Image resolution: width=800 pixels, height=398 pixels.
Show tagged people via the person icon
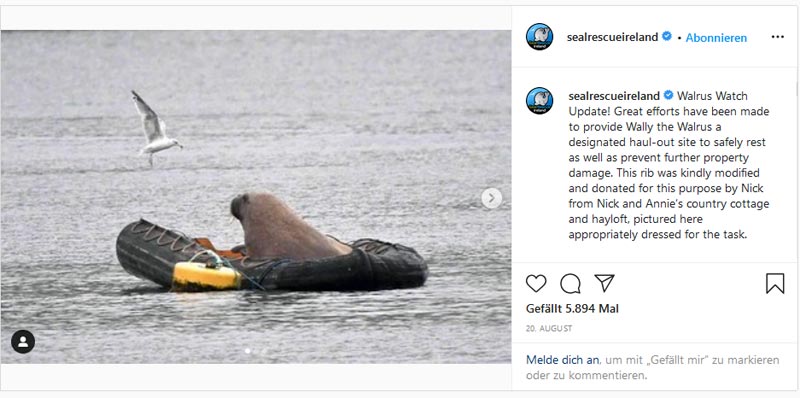pos(23,341)
